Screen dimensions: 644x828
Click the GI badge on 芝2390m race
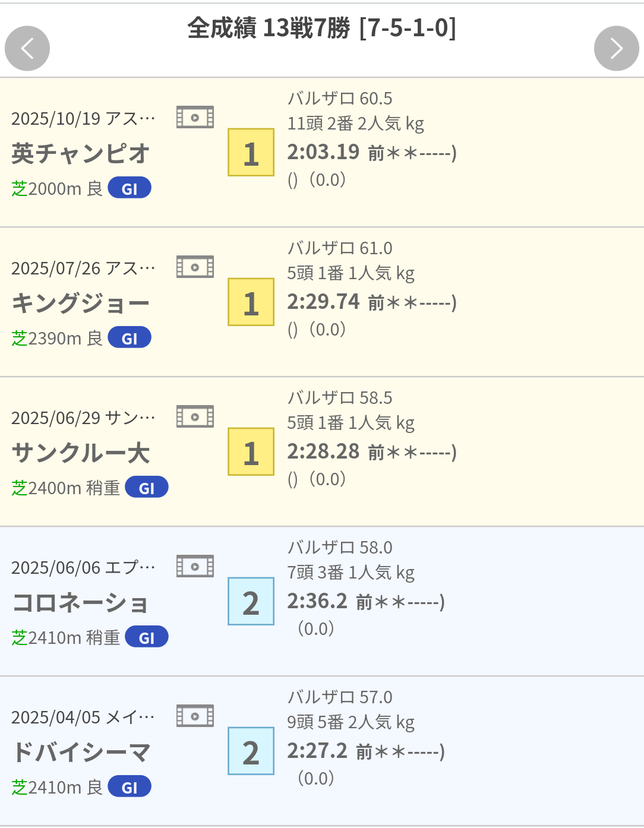click(130, 338)
